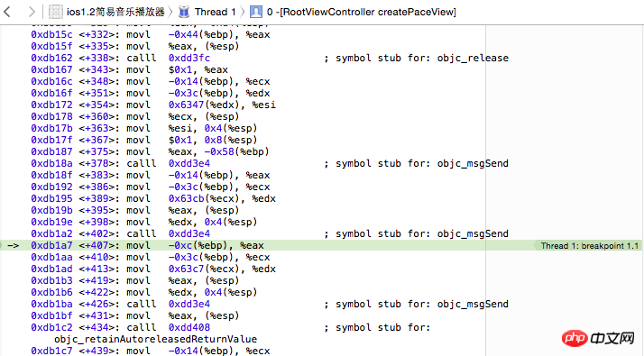Click operand 0x63c7(%ecx), %edx
This screenshot has height=356, width=644.
point(222,269)
